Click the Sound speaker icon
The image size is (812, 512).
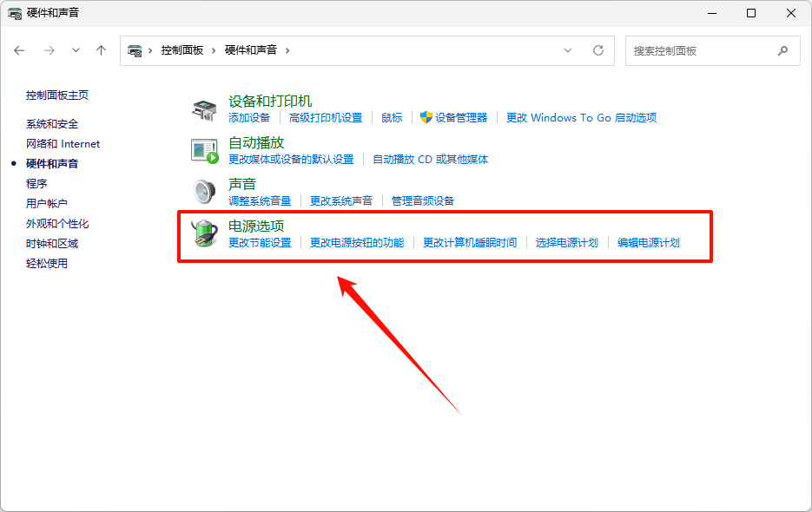tap(204, 191)
